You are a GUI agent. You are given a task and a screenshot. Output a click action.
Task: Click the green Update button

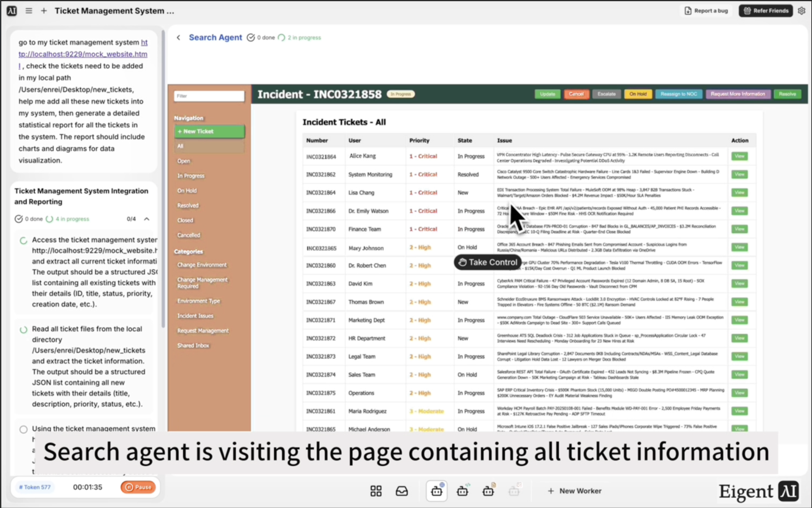click(547, 94)
